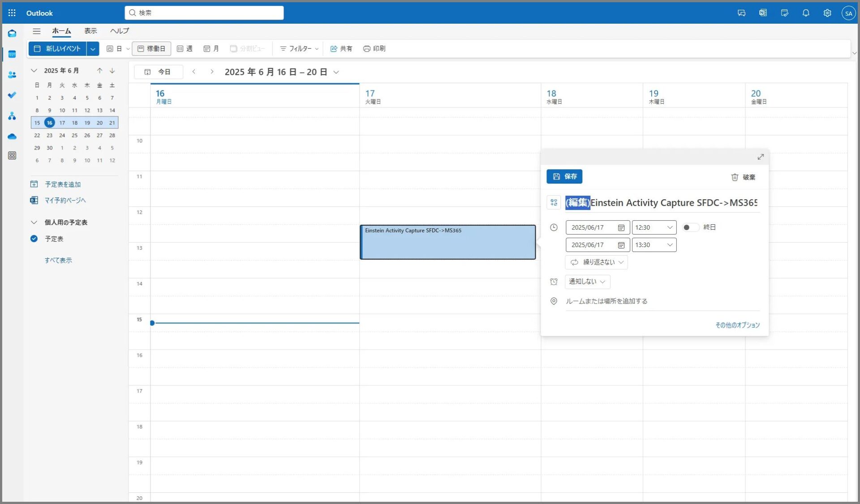The height and width of the screenshot is (504, 860).
Task: Open the notifications bell
Action: click(x=806, y=13)
